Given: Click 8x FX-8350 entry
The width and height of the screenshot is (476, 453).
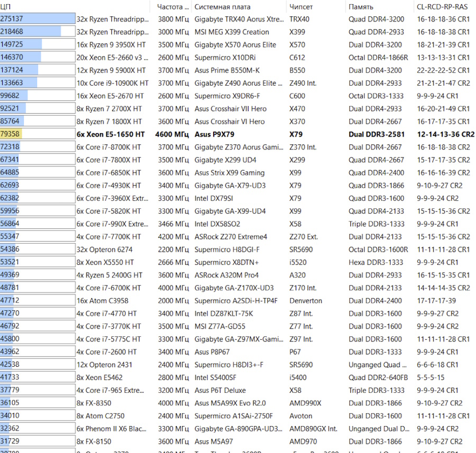Looking at the screenshot, I should coord(94,403).
